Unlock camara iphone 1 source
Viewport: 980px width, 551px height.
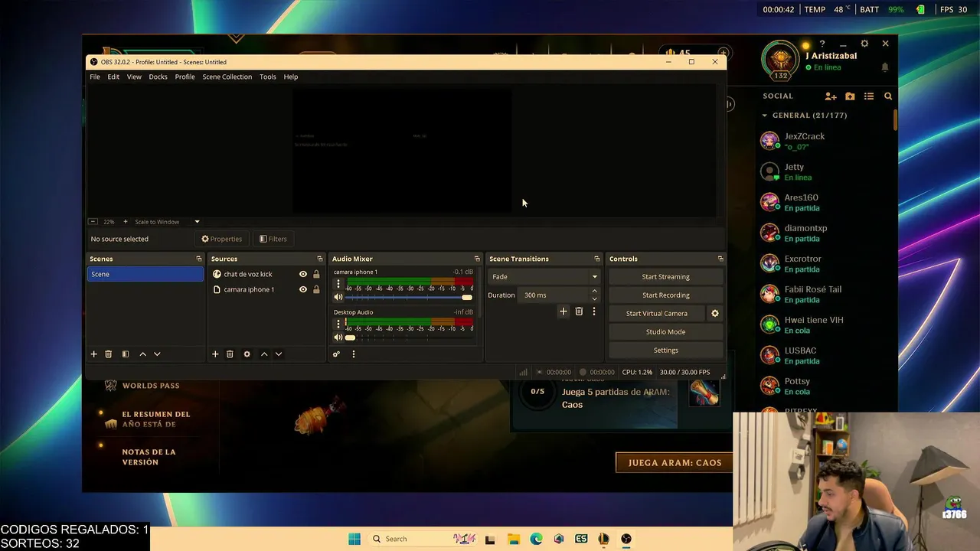point(316,289)
